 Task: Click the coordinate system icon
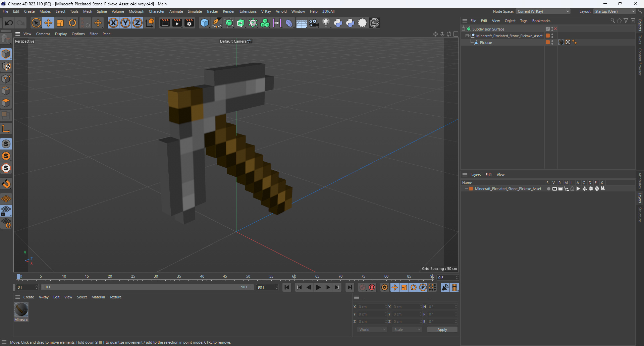[150, 23]
